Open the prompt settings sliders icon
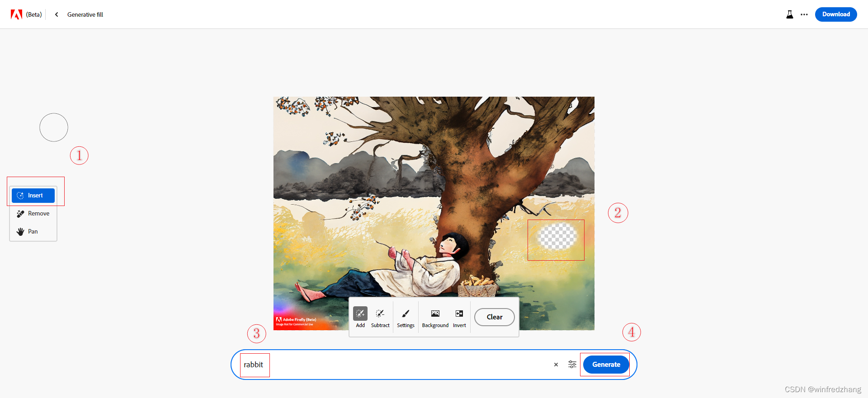 click(x=572, y=364)
